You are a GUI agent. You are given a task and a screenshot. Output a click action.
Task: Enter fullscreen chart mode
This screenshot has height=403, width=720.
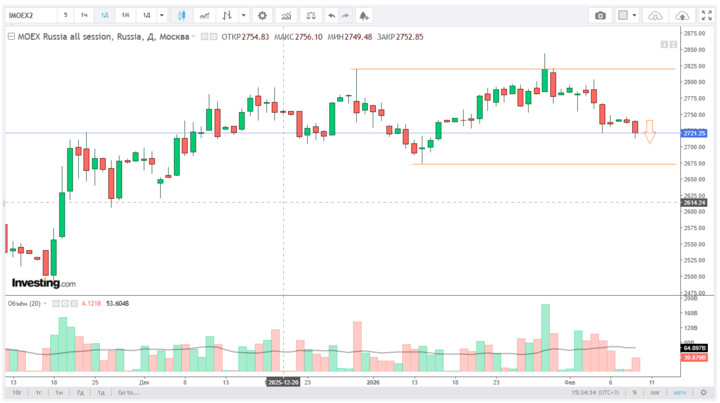707,16
